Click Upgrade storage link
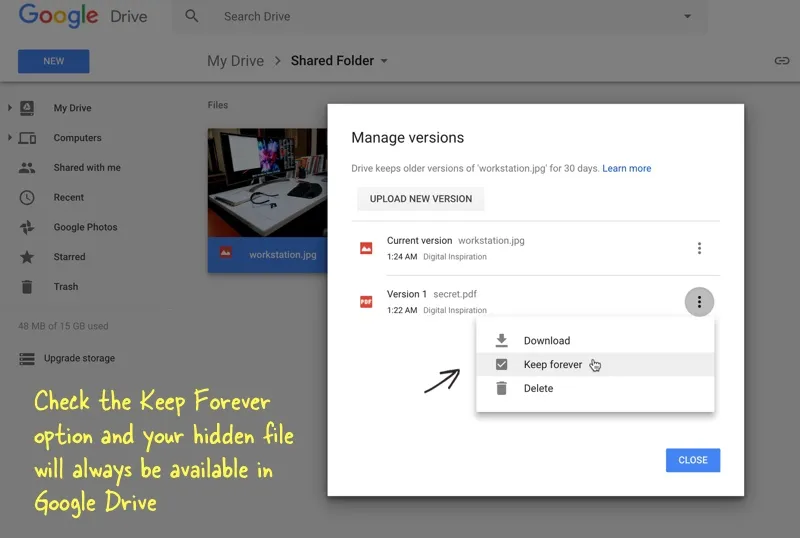Viewport: 800px width, 538px height. (x=79, y=358)
